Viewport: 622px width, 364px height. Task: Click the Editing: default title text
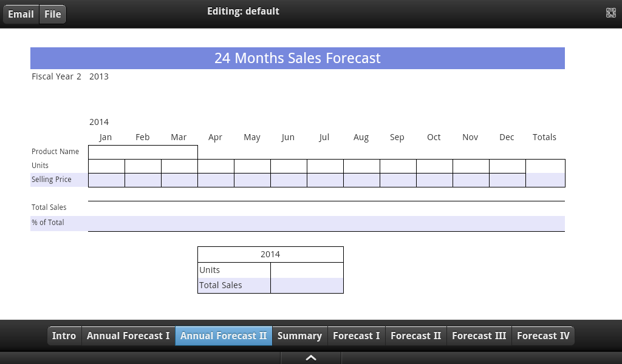coord(243,12)
